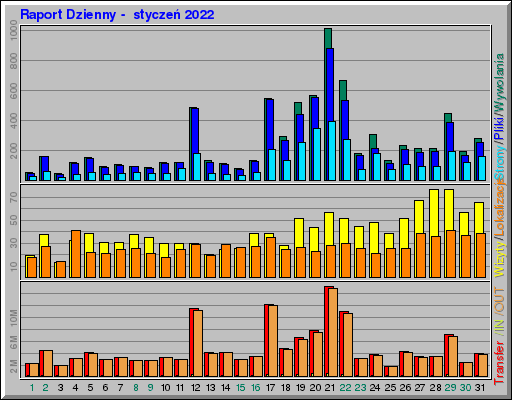Click day label 14 on the x-axis

(x=225, y=388)
